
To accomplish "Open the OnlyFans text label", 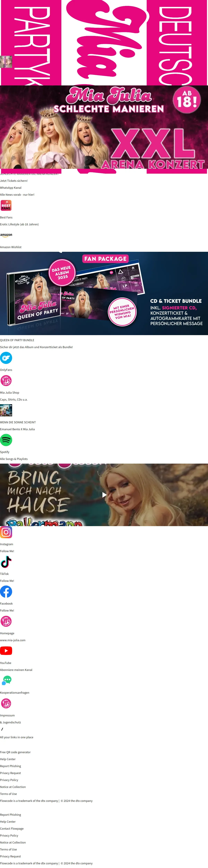I will coord(6,370).
